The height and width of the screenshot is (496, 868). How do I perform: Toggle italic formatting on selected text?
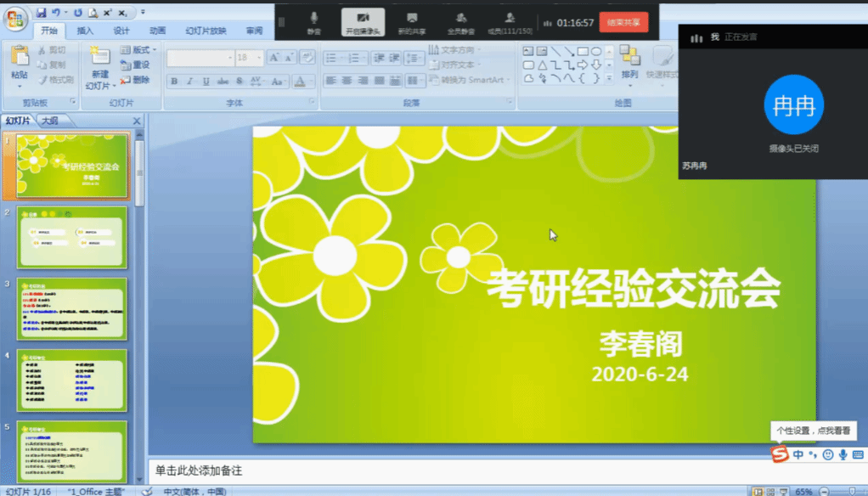189,82
